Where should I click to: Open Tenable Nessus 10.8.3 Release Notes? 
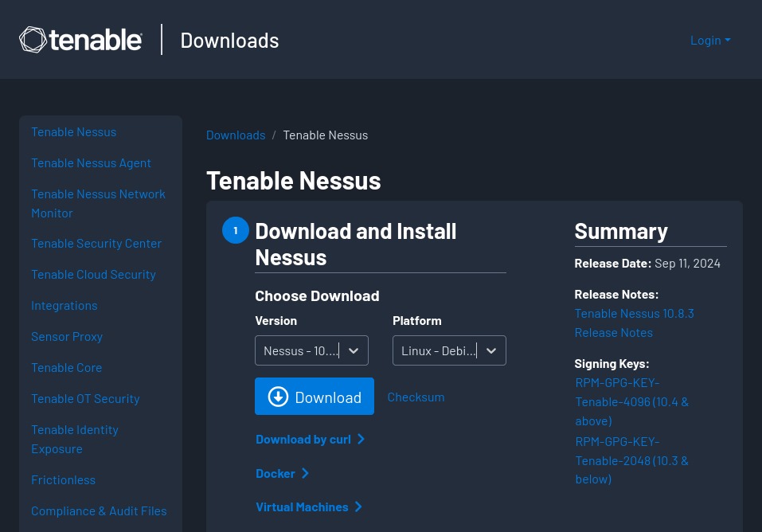[634, 323]
